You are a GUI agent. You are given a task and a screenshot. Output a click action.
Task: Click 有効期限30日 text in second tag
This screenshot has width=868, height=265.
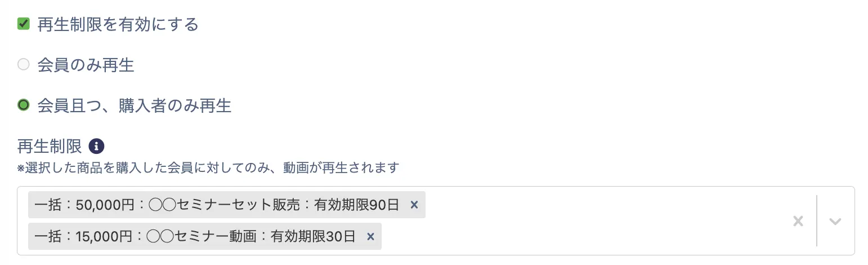(314, 236)
